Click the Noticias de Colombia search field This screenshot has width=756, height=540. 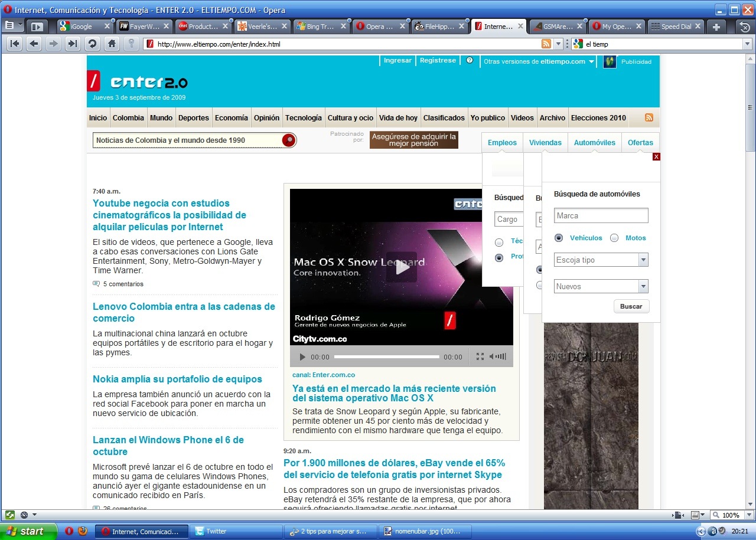(187, 140)
